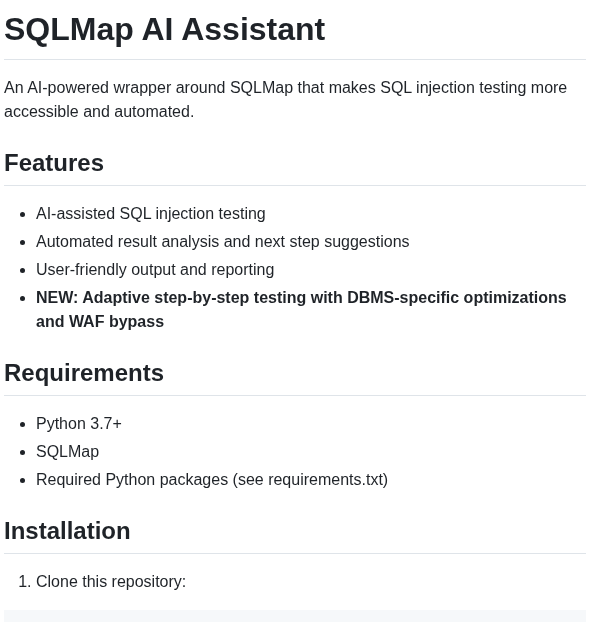Viewport: 589px width, 622px height.
Task: Select the 'Python 3.7+' requirement
Action: click(79, 423)
